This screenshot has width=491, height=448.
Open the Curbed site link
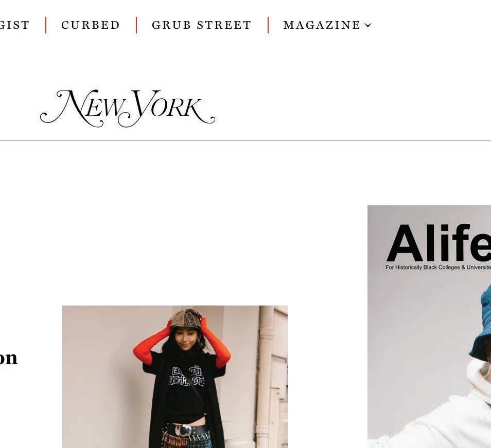[91, 25]
